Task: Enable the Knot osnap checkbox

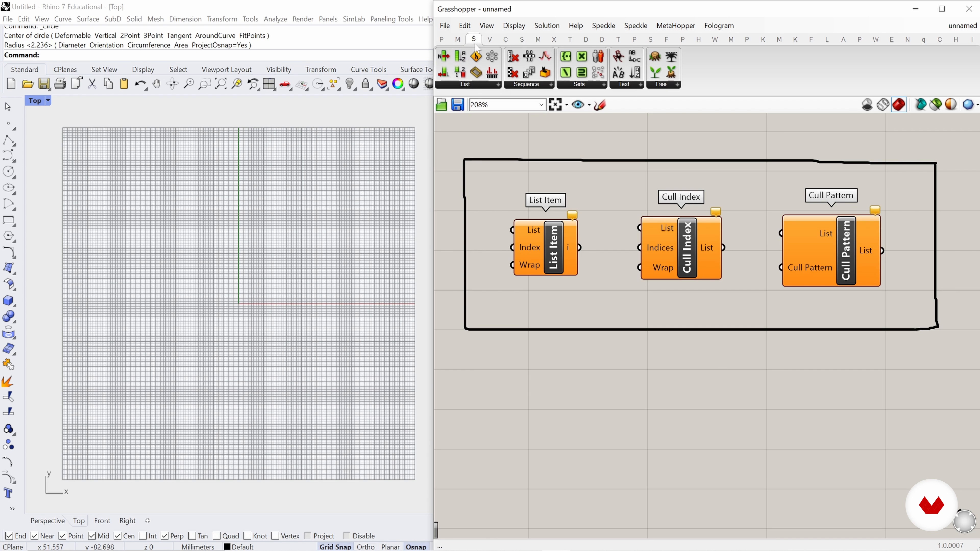Action: (247, 536)
